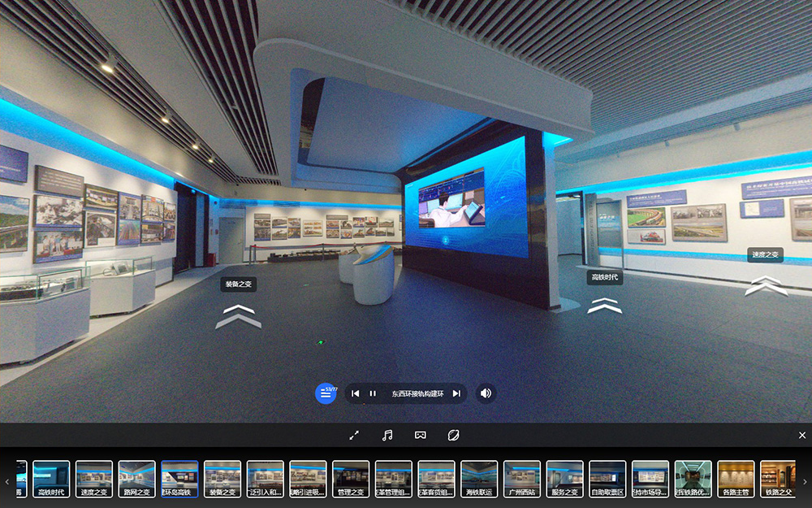Navigate to the 高铁时代 hotspot arrow
812x508 pixels.
(x=605, y=305)
